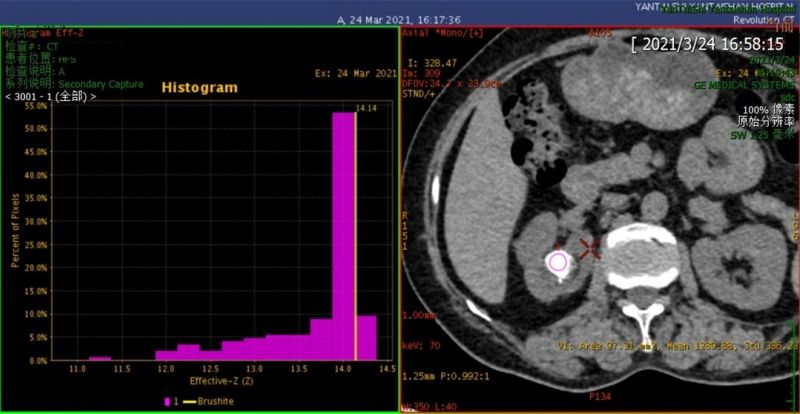The image size is (800, 414).
Task: Go to previous series using left angle bracket
Action: 8,97
